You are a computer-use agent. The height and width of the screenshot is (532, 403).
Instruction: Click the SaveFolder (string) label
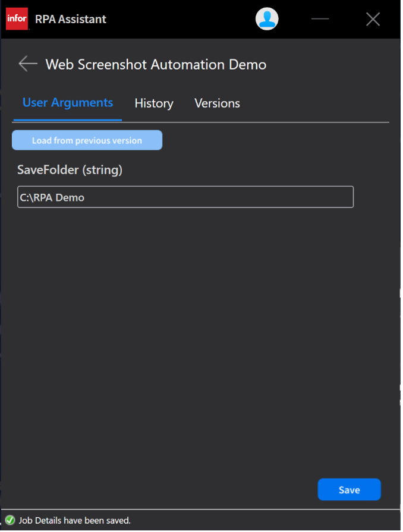point(70,170)
